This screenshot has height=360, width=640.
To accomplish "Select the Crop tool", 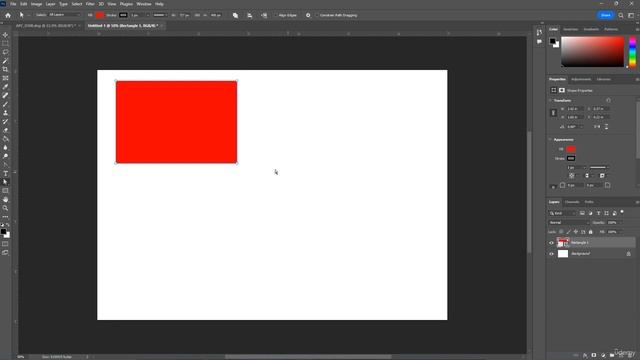I will (5, 69).
